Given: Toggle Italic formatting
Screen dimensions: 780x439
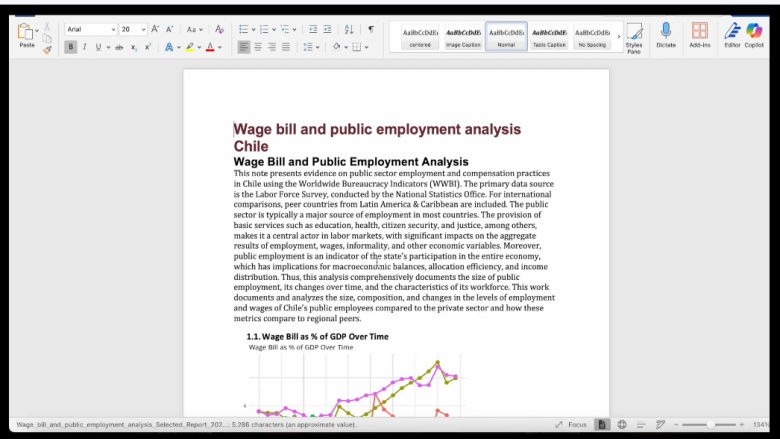Looking at the screenshot, I should tap(84, 47).
